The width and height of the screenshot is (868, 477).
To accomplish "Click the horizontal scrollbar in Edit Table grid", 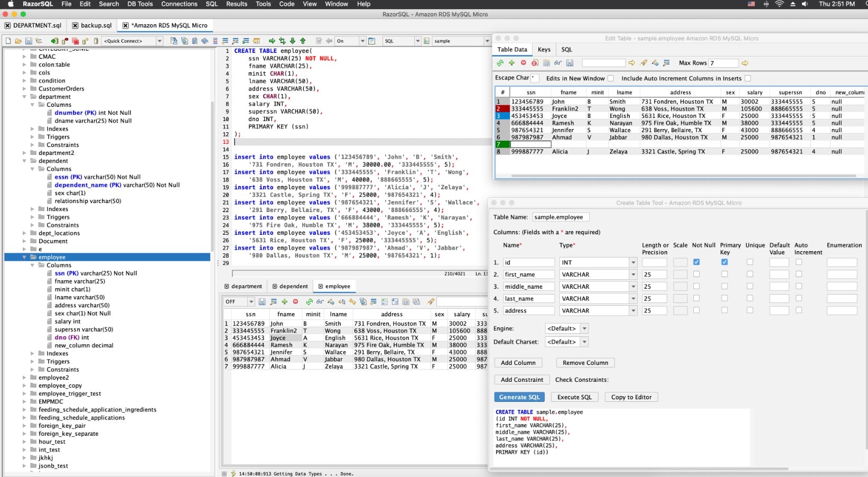I will point(684,176).
